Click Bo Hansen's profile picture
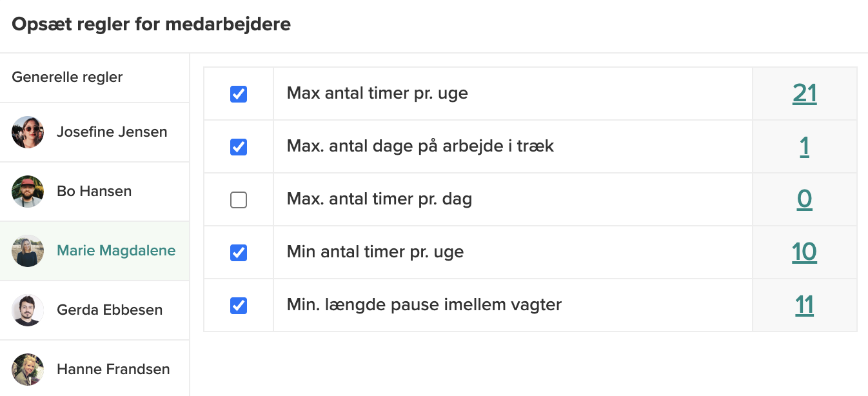The height and width of the screenshot is (396, 868). (x=28, y=191)
